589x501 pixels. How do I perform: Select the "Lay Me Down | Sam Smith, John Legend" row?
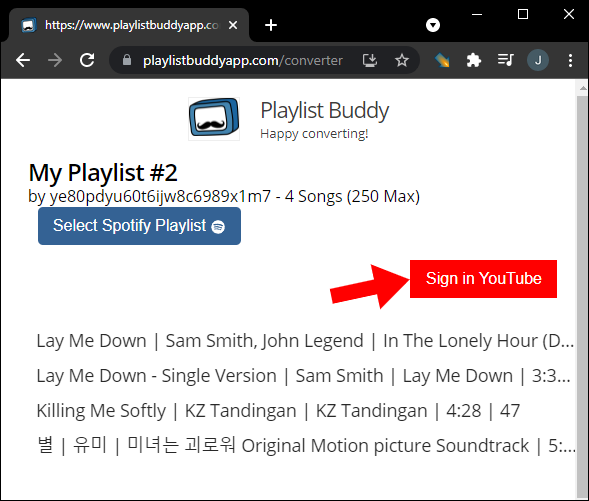[x=305, y=341]
